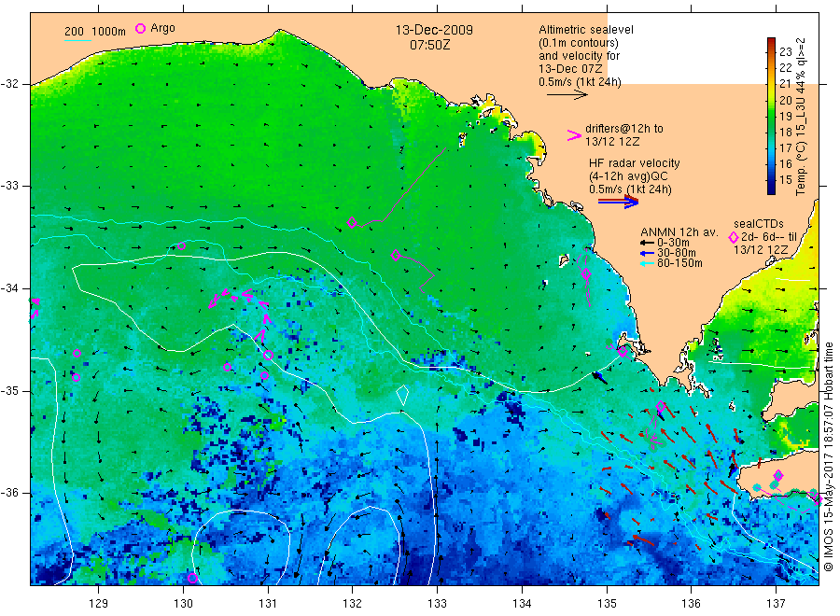This screenshot has height=616, width=840.
Task: Click the seal CTD diamond near 137E, 35.8S
Action: tap(778, 475)
